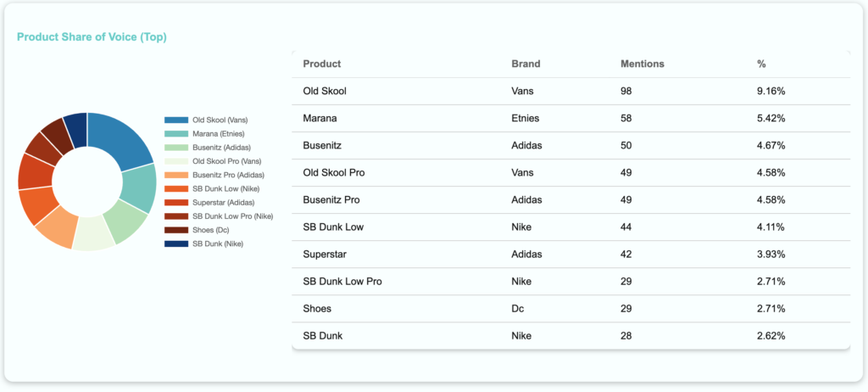This screenshot has height=392, width=868.
Task: Click the Superstar (Adidas) legend swatch
Action: pos(175,202)
